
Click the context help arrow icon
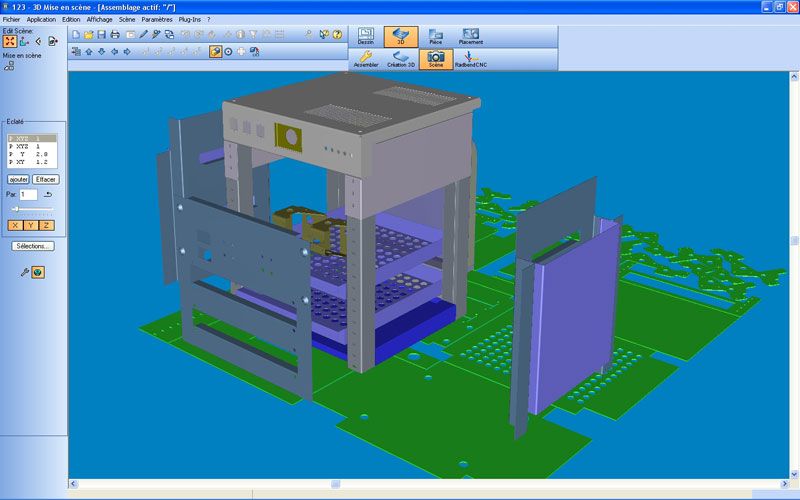click(x=324, y=35)
